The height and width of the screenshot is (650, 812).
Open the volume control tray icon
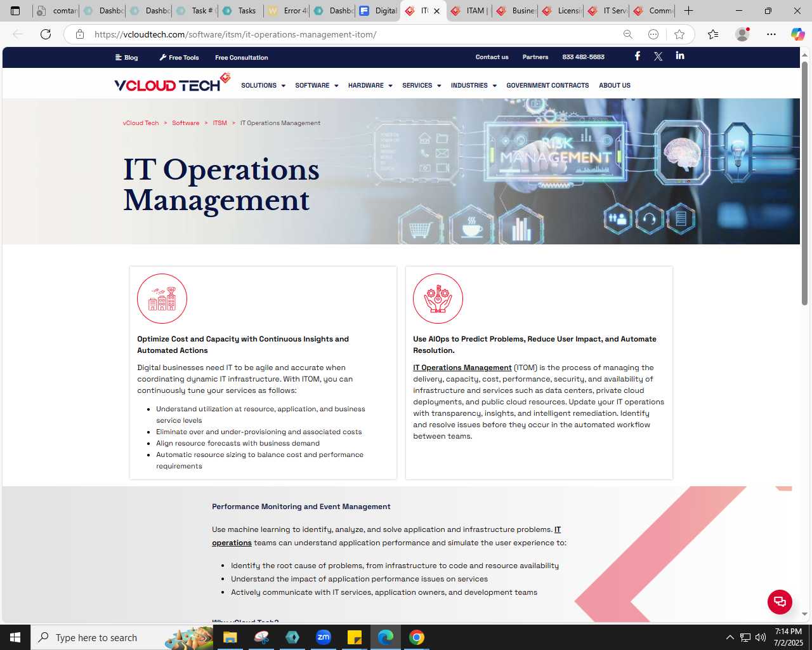coord(761,637)
